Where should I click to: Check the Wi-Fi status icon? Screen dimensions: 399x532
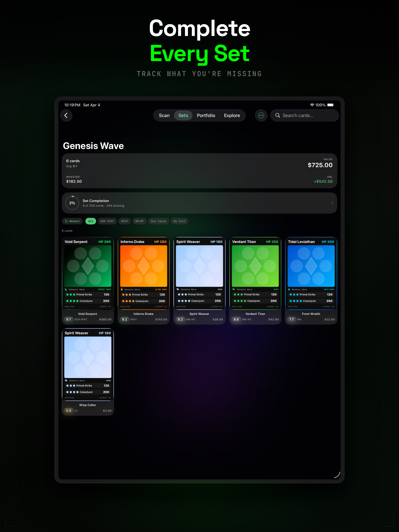tap(312, 105)
